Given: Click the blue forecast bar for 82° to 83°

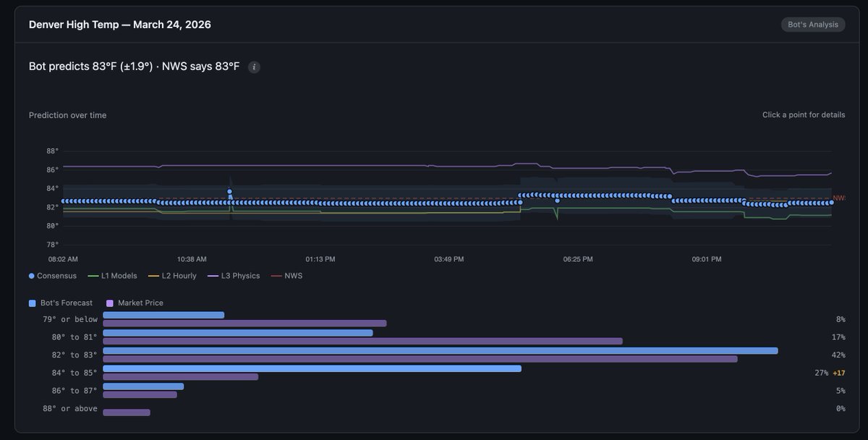Looking at the screenshot, I should pos(441,351).
